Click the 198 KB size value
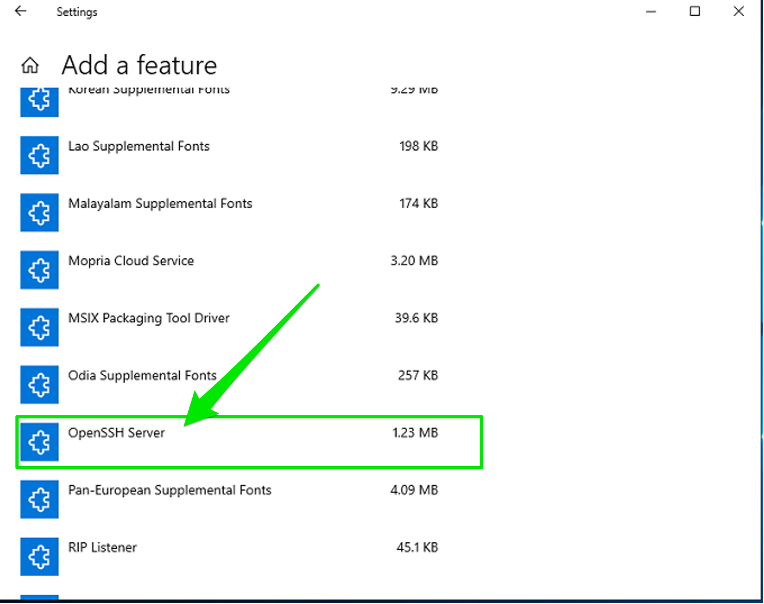Image resolution: width=764 pixels, height=604 pixels. [x=419, y=146]
